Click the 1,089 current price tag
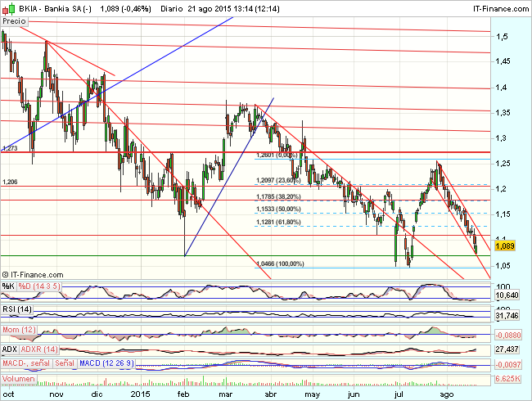The image size is (532, 401). (505, 246)
